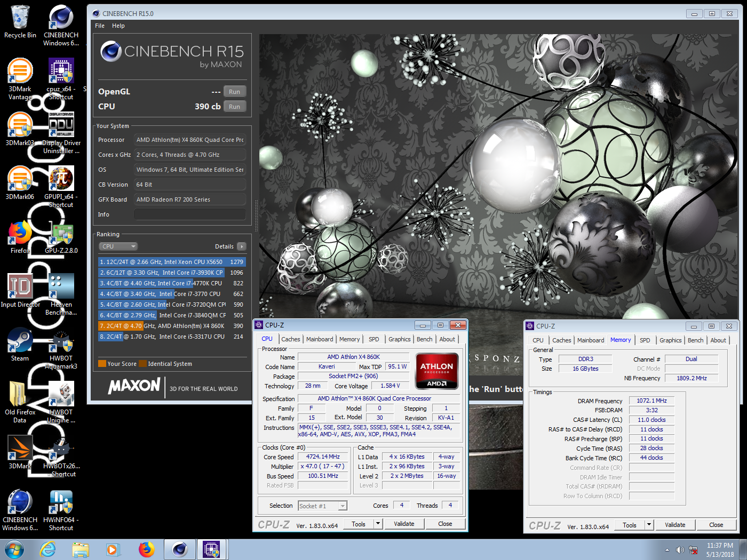747x560 pixels.
Task: Click the Athlon AMD logo badge
Action: click(436, 371)
